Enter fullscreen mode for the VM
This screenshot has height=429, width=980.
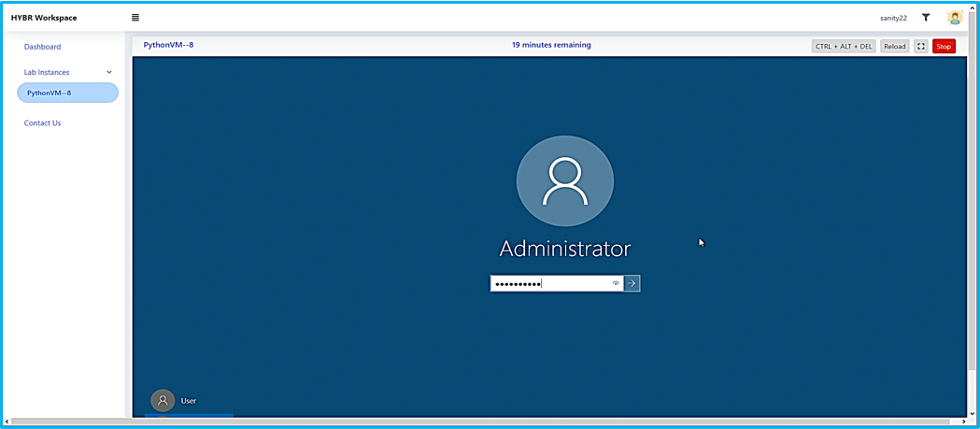coord(920,46)
